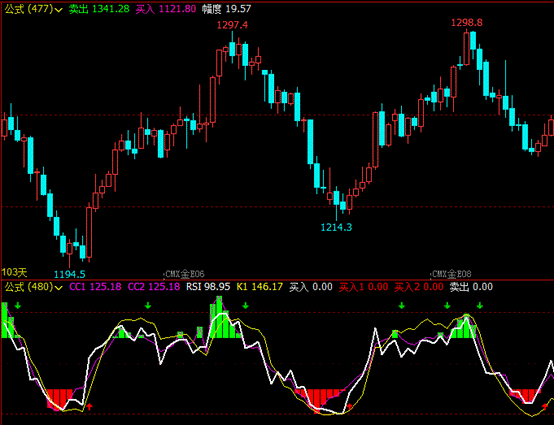Click green sell arrow above yellow hump

[x=148, y=306]
